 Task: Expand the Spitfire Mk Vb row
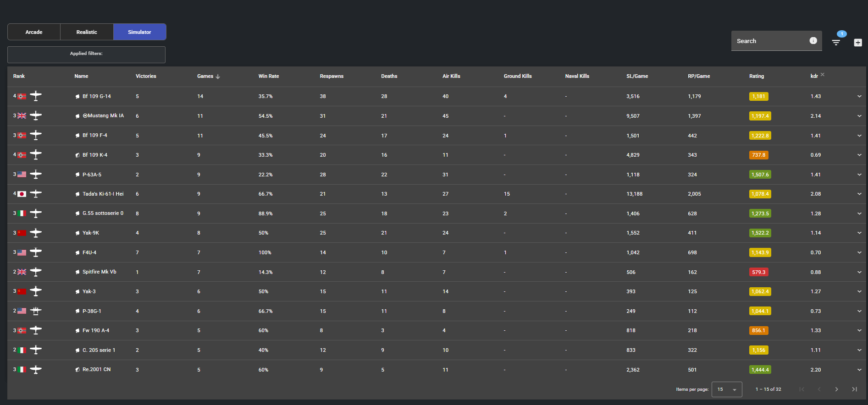(859, 272)
